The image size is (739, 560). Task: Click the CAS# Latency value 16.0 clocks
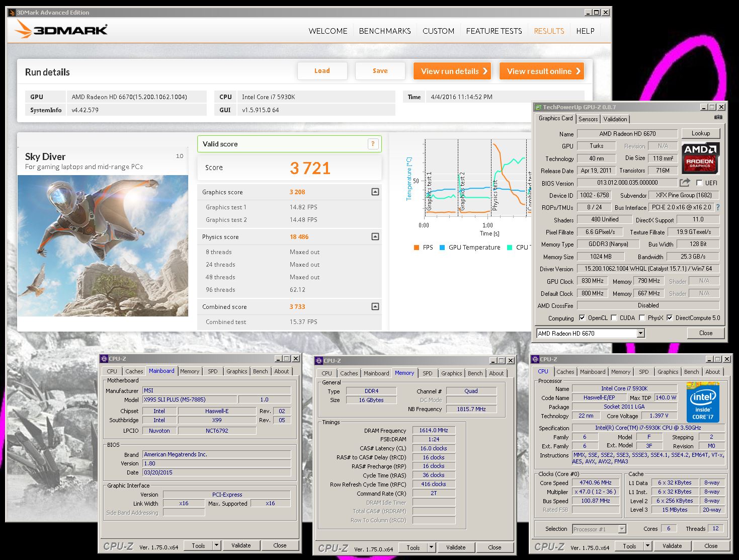[434, 448]
